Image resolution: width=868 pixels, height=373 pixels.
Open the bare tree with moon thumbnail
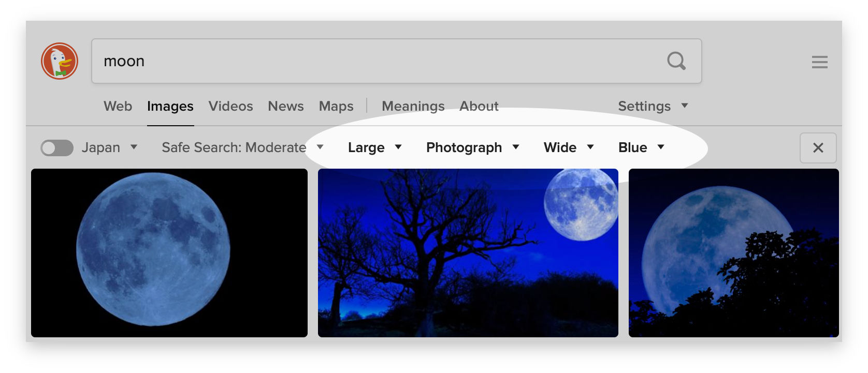tap(468, 253)
